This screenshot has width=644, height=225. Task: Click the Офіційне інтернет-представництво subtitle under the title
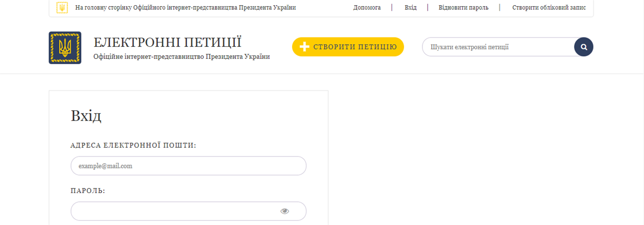point(181,57)
